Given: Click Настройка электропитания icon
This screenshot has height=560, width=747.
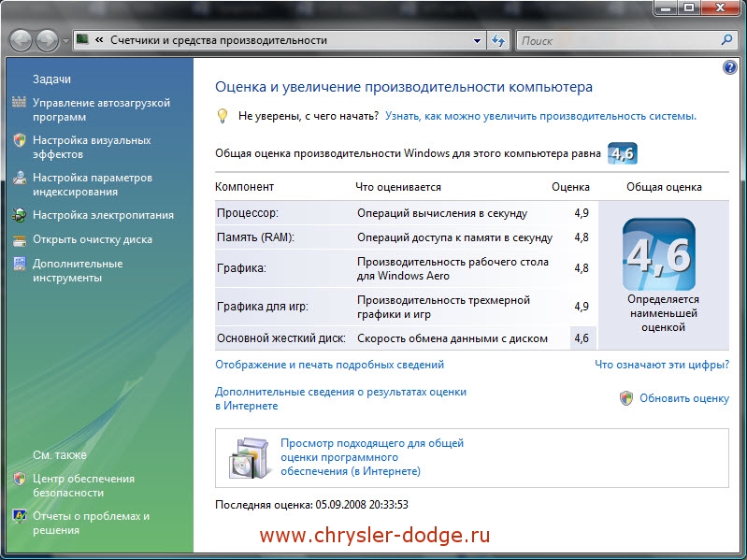Looking at the screenshot, I should coord(19,215).
